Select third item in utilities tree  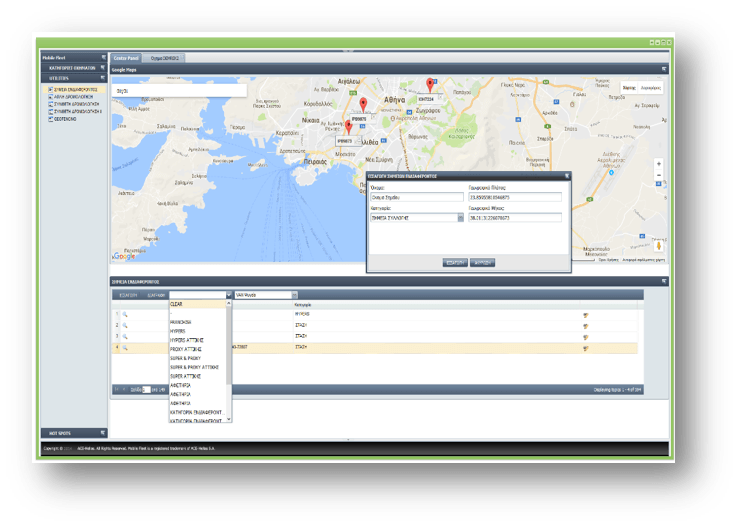(74, 104)
